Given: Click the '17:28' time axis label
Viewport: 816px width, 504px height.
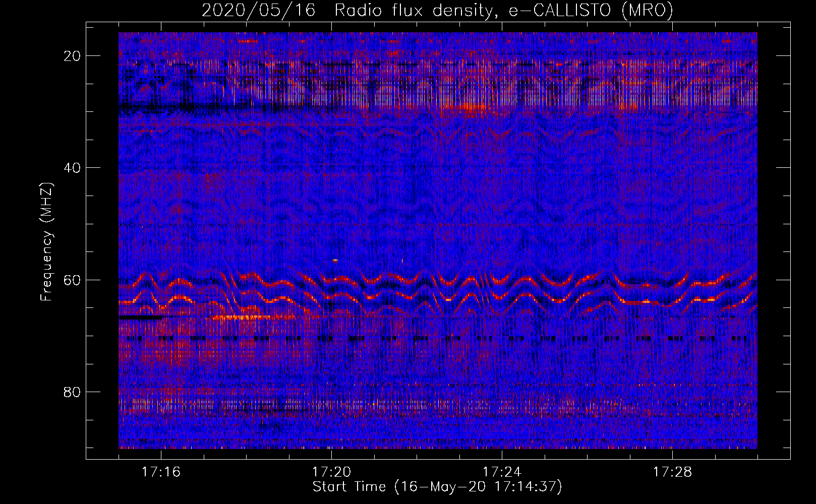Looking at the screenshot, I should pos(672,472).
